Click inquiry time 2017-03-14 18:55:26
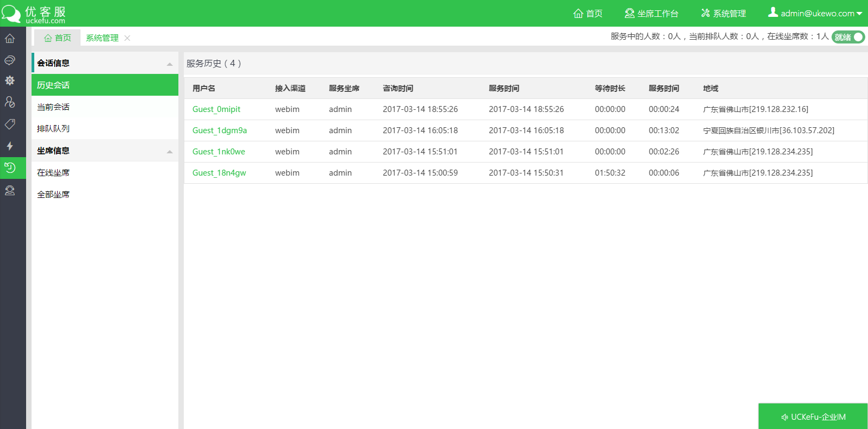The height and width of the screenshot is (429, 868). pos(420,109)
